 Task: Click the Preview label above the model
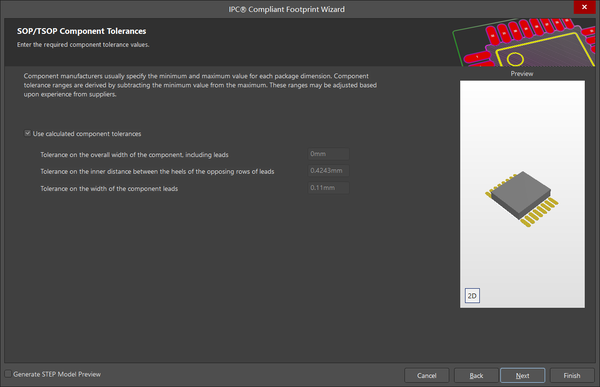[x=522, y=73]
